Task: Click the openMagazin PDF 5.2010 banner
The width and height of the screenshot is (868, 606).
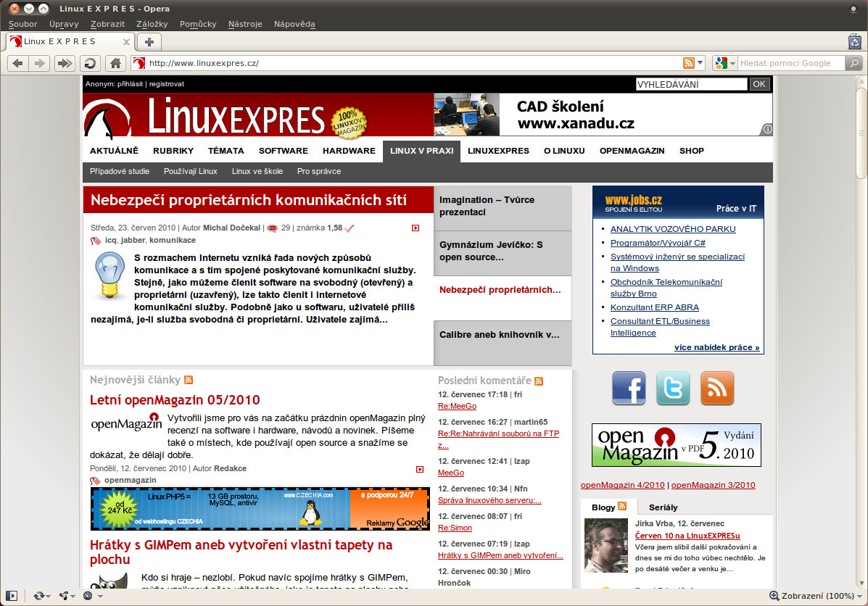Action: click(x=677, y=445)
